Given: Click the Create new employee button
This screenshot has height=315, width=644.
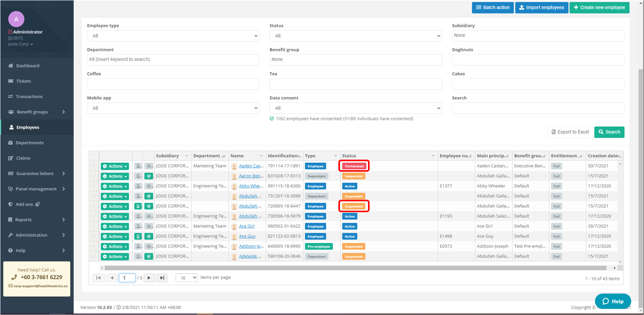Looking at the screenshot, I should 599,7.
